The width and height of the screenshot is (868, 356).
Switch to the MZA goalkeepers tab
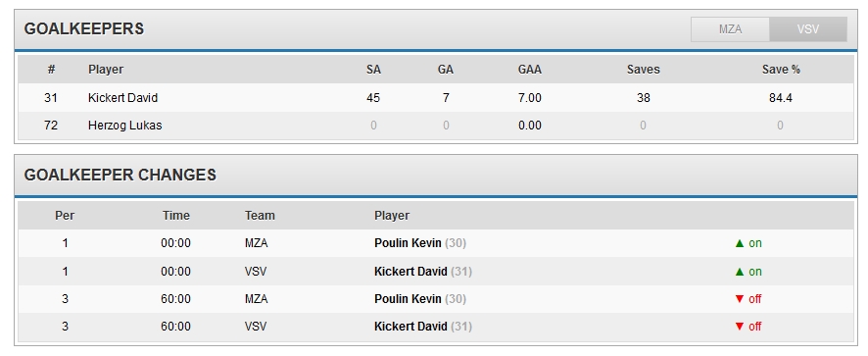pyautogui.click(x=730, y=29)
